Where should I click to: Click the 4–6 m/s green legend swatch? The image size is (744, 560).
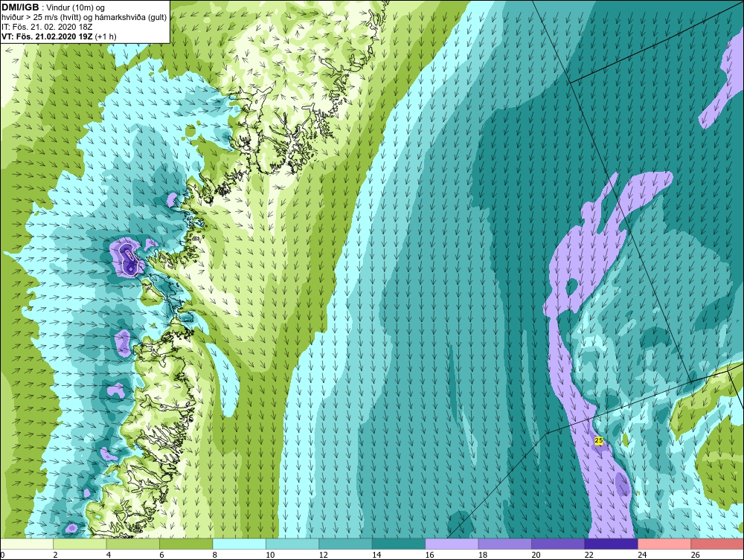[133, 544]
